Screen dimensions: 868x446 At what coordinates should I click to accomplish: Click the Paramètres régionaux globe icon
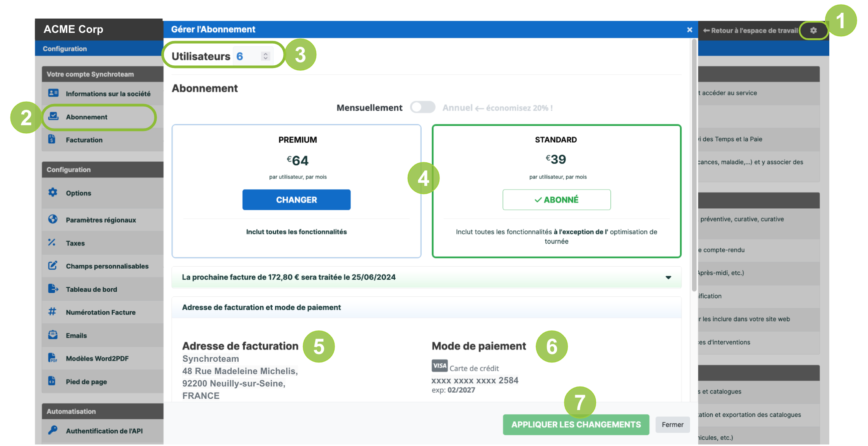[53, 219]
